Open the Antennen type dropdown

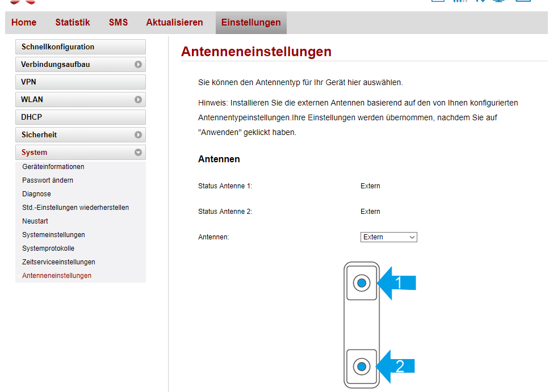[x=388, y=237]
